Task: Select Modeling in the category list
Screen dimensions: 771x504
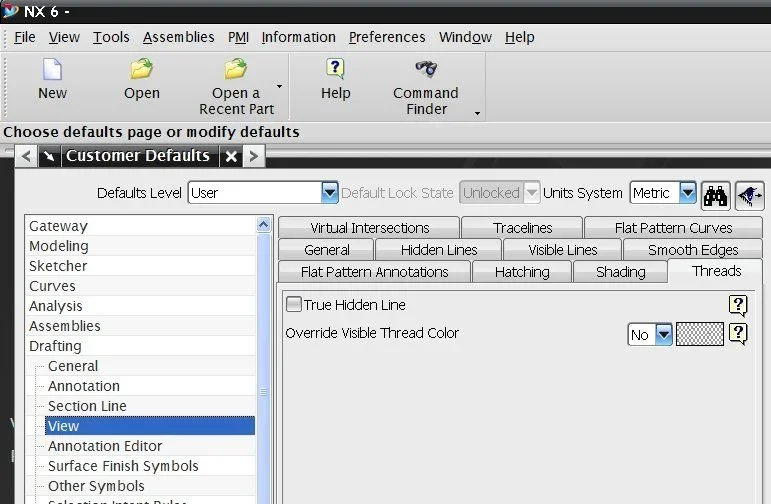Action: 140,246
